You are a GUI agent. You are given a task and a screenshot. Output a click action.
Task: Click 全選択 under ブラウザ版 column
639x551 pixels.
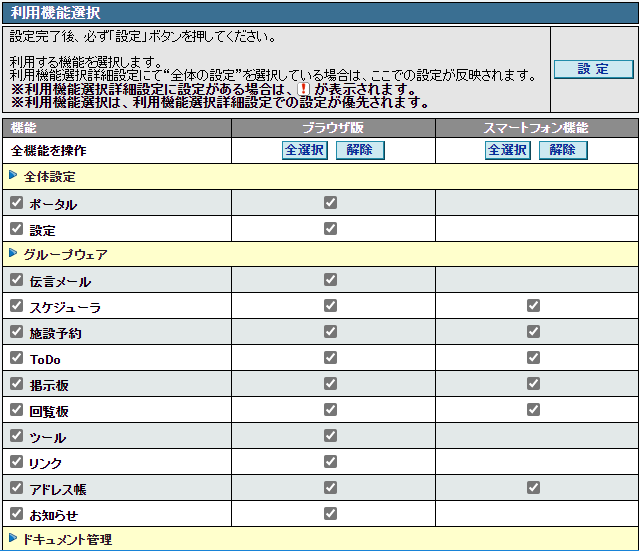(305, 150)
